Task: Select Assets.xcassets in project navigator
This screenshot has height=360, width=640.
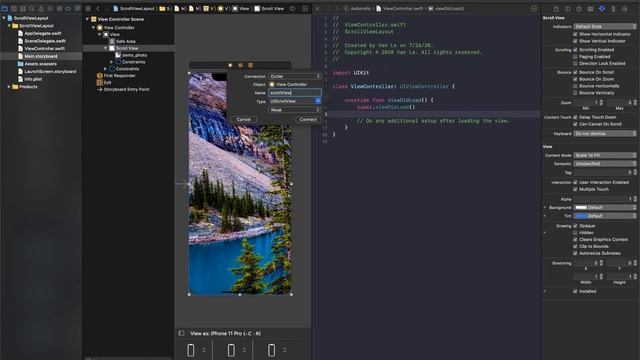Action: pyautogui.click(x=40, y=64)
